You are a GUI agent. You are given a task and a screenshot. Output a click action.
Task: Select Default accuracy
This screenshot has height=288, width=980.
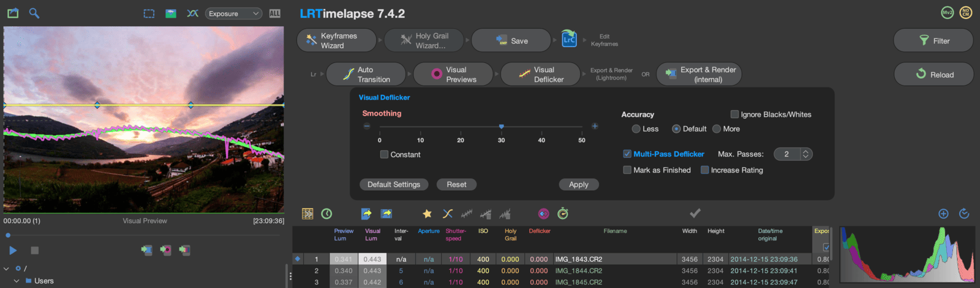(676, 129)
